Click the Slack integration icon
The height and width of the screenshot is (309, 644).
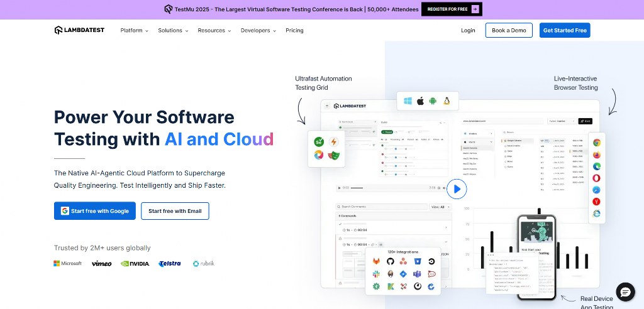tap(376, 274)
